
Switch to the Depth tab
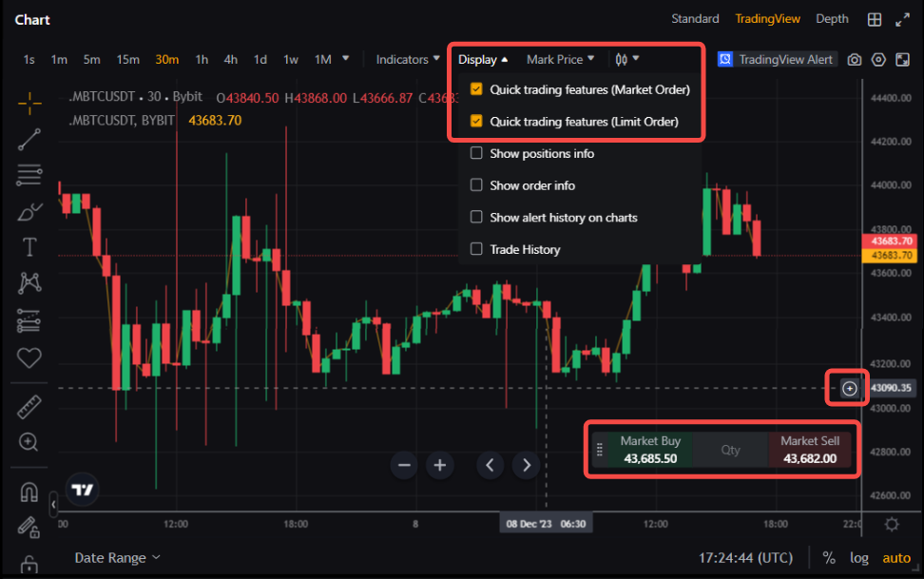[x=832, y=19]
